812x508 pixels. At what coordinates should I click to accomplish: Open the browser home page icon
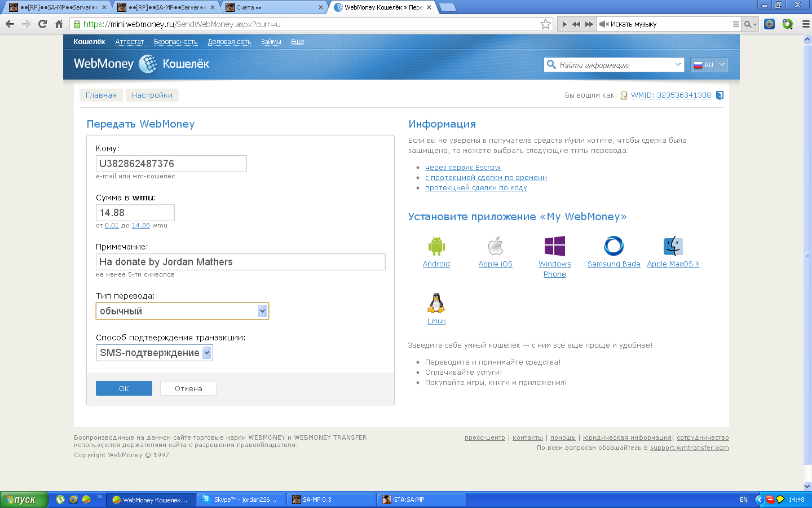coord(59,24)
